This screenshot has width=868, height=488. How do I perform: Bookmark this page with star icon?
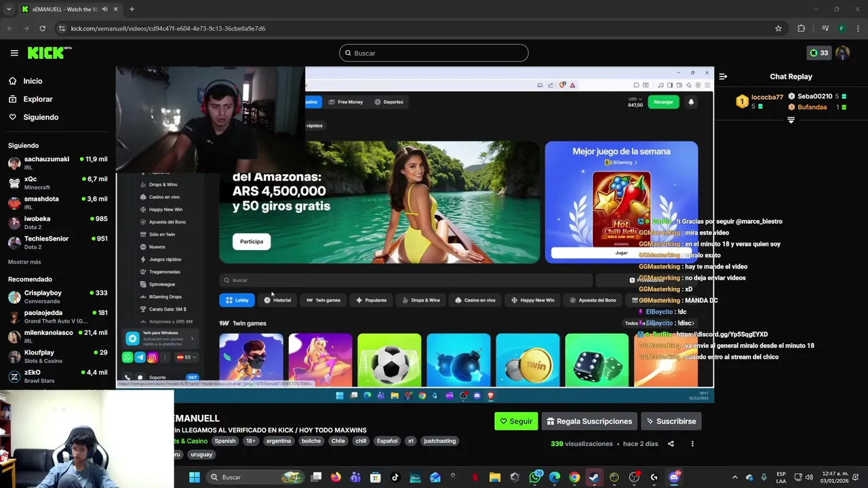pyautogui.click(x=778, y=28)
